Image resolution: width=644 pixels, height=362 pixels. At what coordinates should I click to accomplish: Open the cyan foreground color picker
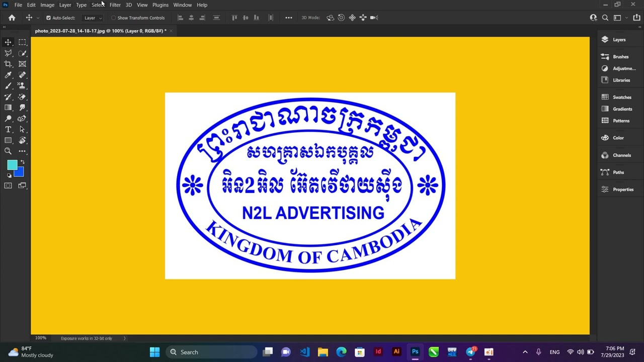tap(12, 164)
